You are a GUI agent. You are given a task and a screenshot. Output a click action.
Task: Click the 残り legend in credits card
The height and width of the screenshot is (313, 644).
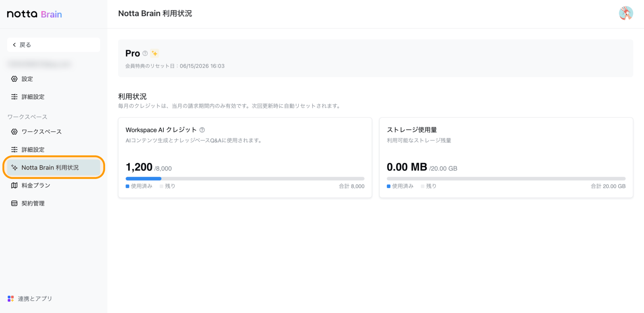[167, 186]
